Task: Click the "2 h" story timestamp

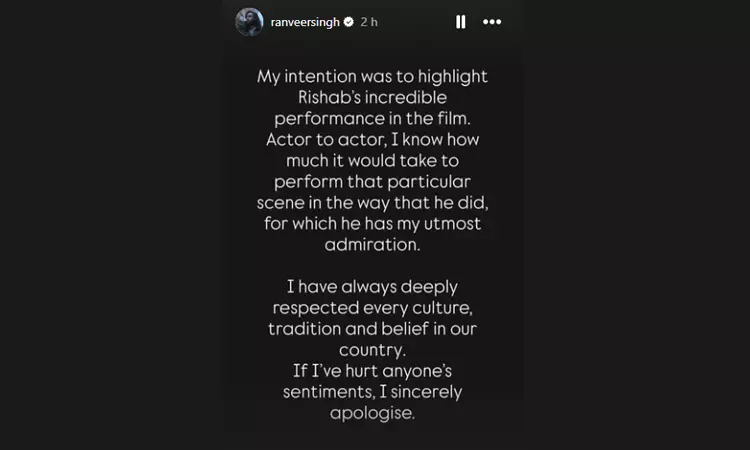Action: coord(369,22)
